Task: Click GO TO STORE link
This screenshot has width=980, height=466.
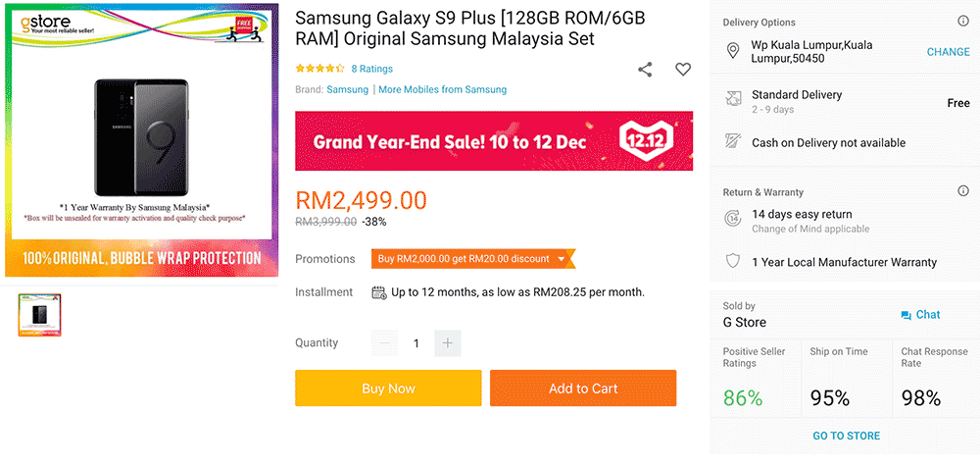Action: [x=846, y=436]
